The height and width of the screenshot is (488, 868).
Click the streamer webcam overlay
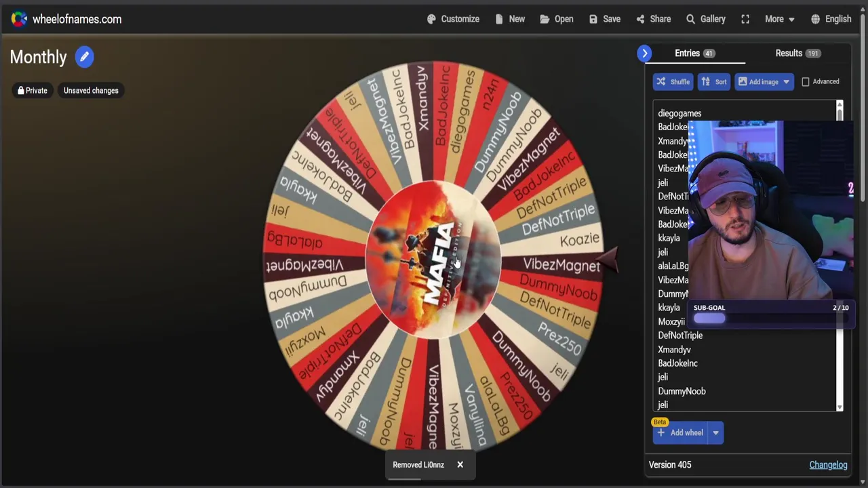pos(771,209)
